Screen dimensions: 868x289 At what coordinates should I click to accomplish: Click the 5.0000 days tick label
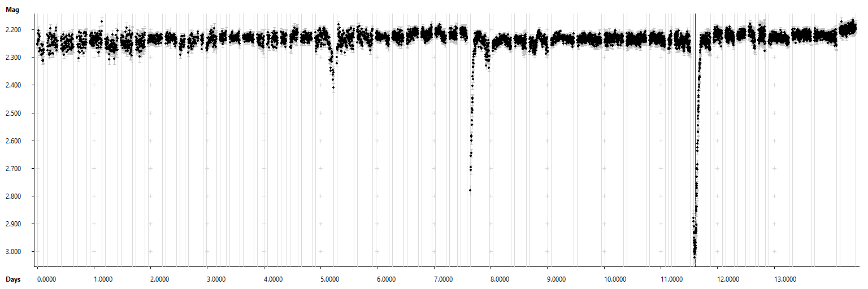[x=329, y=279]
